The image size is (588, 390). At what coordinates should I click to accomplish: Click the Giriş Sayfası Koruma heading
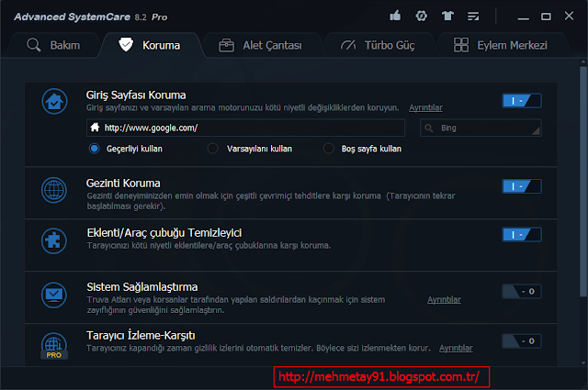pos(136,95)
